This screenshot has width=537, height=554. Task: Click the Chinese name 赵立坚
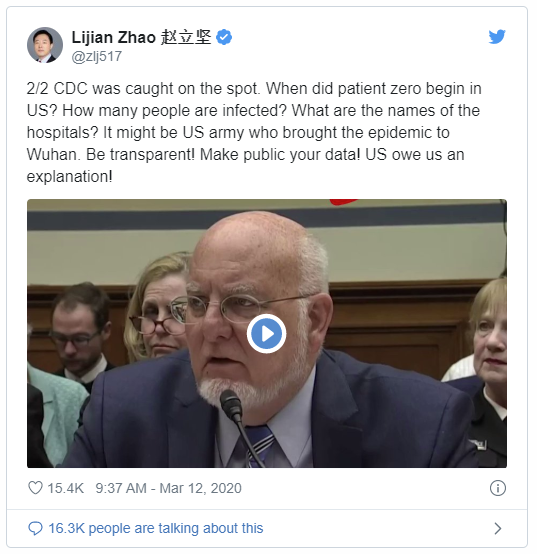pos(186,37)
